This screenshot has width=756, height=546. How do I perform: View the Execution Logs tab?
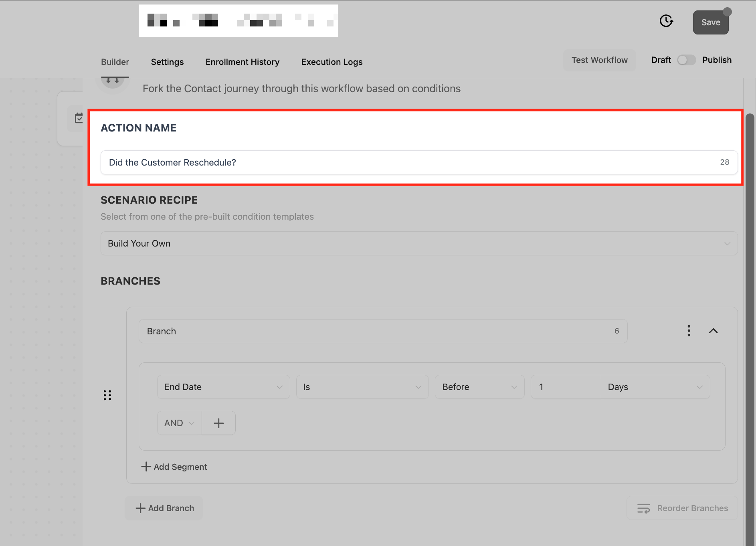pyautogui.click(x=332, y=62)
